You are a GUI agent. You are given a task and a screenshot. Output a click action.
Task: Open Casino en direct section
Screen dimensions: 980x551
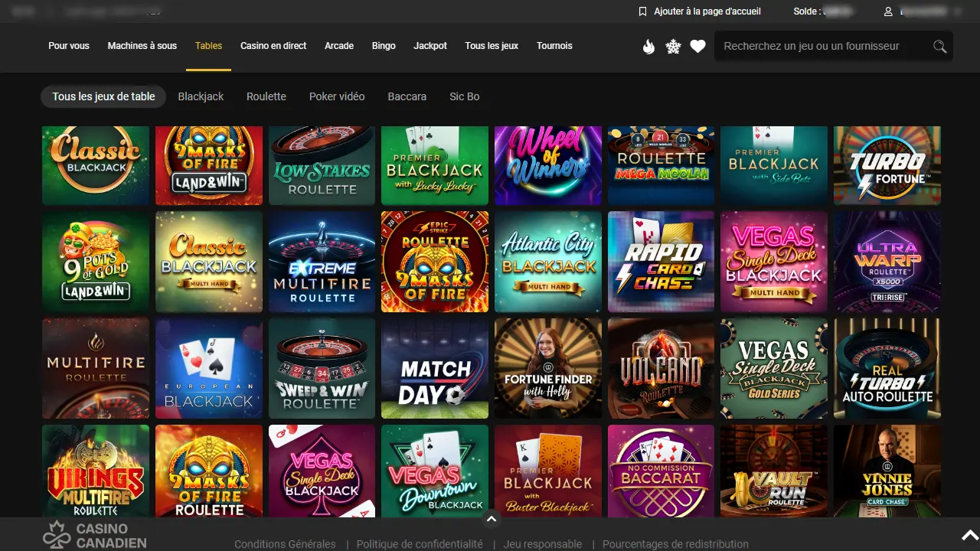273,46
